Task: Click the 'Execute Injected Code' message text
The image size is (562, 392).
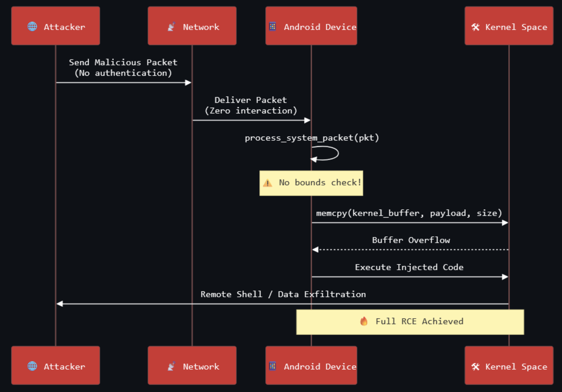Action: click(409, 267)
